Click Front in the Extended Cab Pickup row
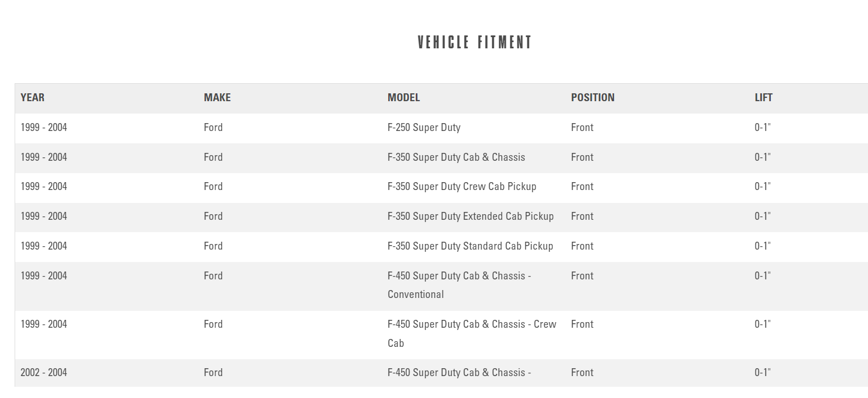This screenshot has height=398, width=868. pos(581,216)
